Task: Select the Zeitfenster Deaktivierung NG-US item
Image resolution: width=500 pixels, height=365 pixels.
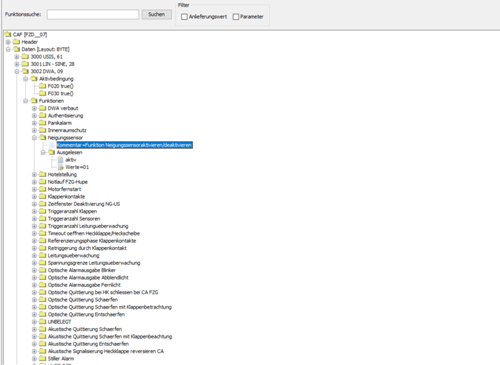Action: click(x=84, y=204)
